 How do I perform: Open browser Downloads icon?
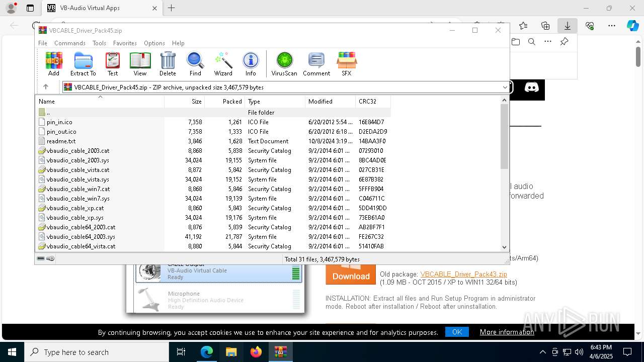point(568,26)
